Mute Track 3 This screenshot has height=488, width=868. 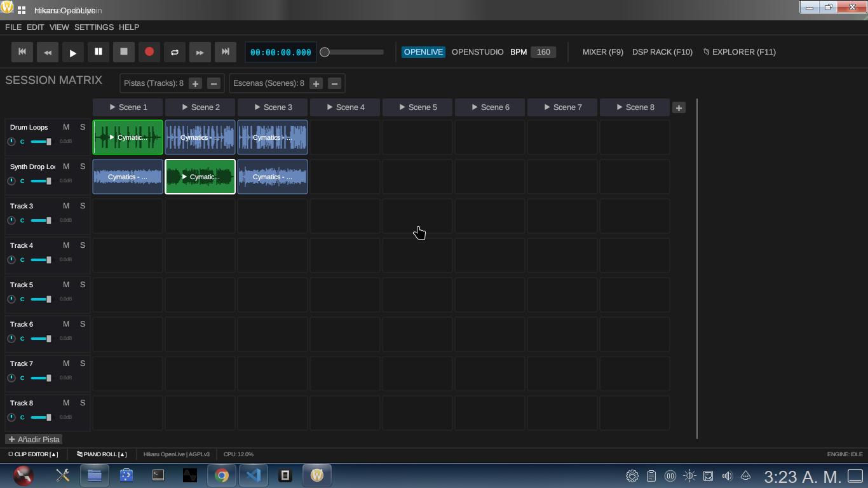(x=66, y=206)
